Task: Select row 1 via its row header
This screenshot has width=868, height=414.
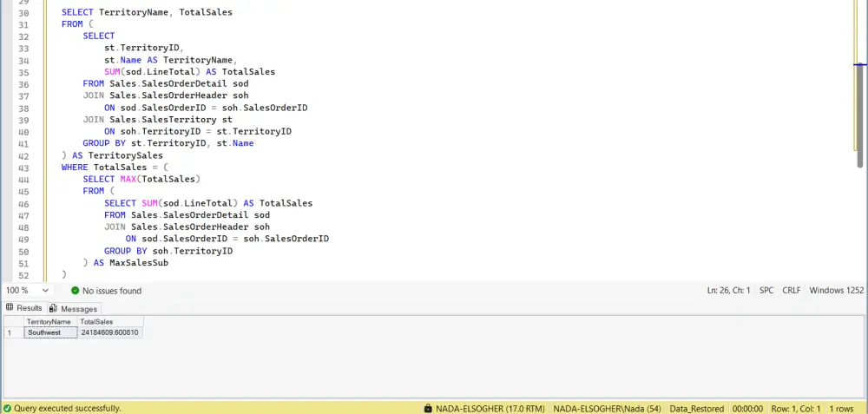Action: tap(13, 332)
